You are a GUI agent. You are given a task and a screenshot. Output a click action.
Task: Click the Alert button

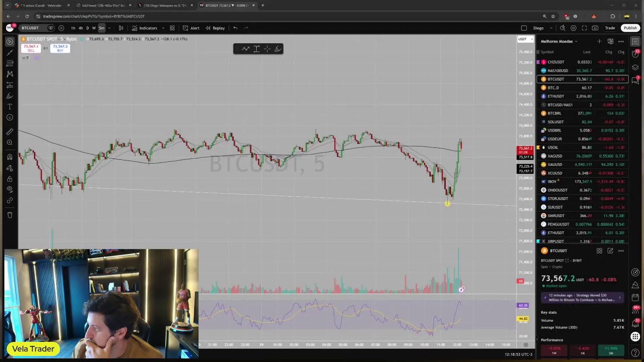[x=191, y=28]
